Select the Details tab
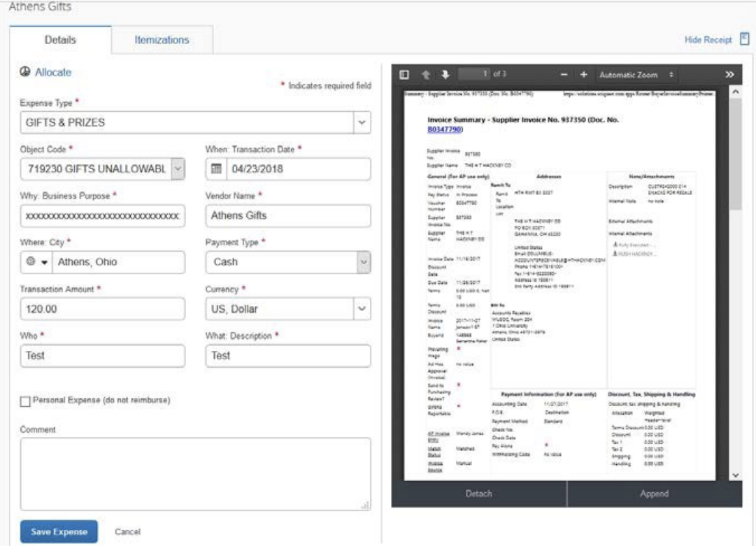756x546 pixels. click(x=60, y=41)
